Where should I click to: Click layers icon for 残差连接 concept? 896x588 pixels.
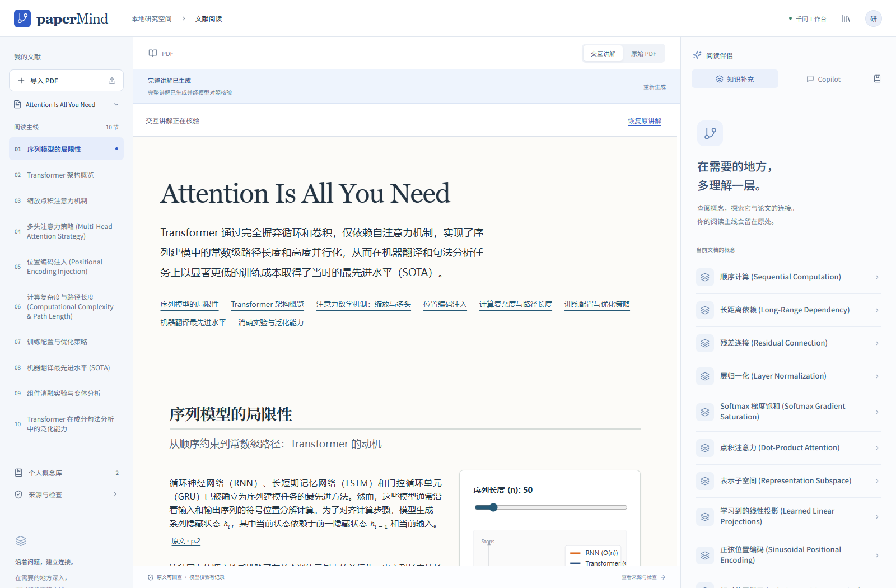705,343
